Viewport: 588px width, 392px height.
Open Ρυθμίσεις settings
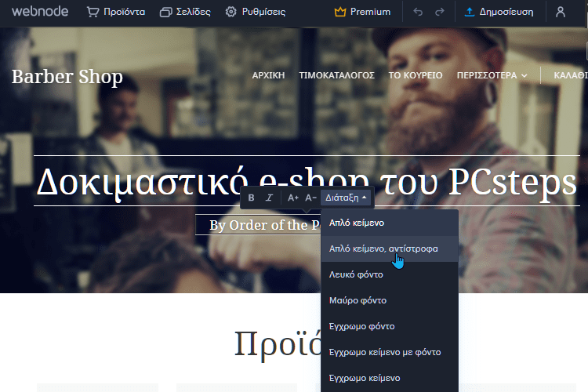pos(256,12)
